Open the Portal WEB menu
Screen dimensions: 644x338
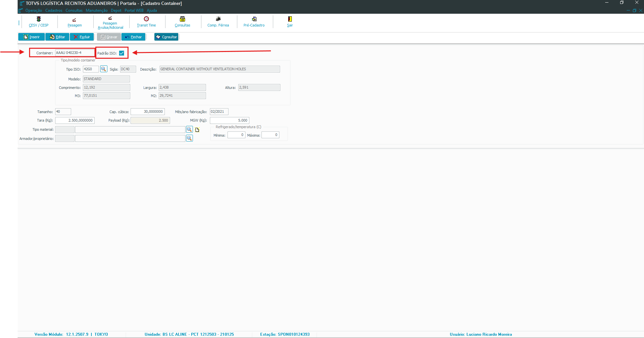[x=134, y=10]
